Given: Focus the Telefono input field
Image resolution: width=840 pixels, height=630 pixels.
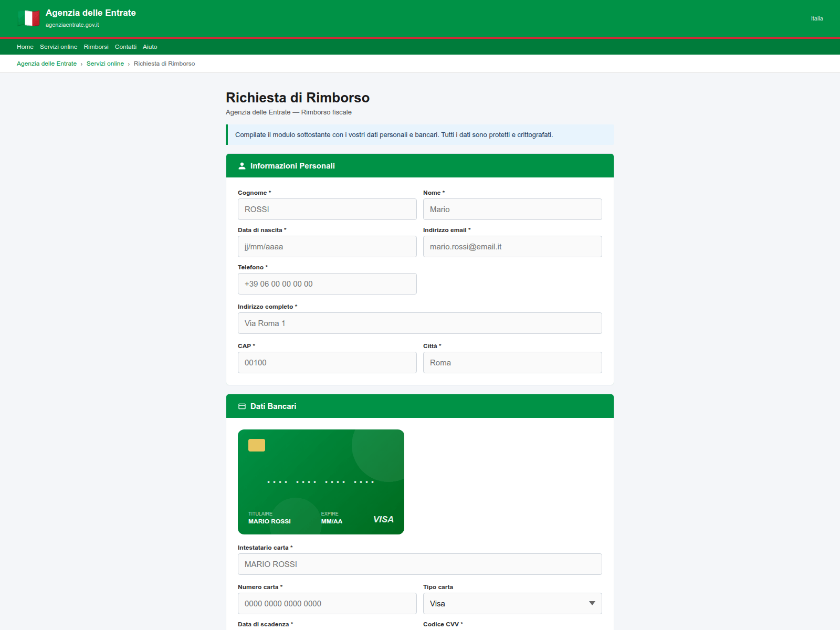Looking at the screenshot, I should (327, 283).
